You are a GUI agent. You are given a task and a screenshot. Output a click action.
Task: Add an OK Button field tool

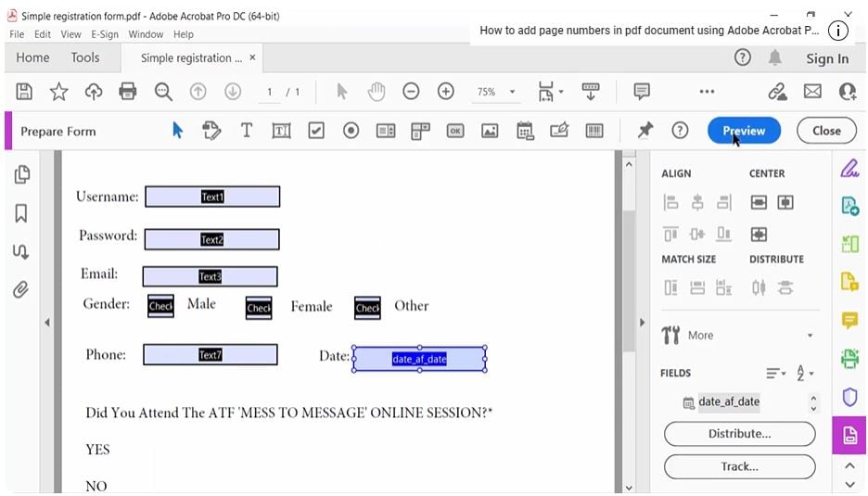pos(455,131)
